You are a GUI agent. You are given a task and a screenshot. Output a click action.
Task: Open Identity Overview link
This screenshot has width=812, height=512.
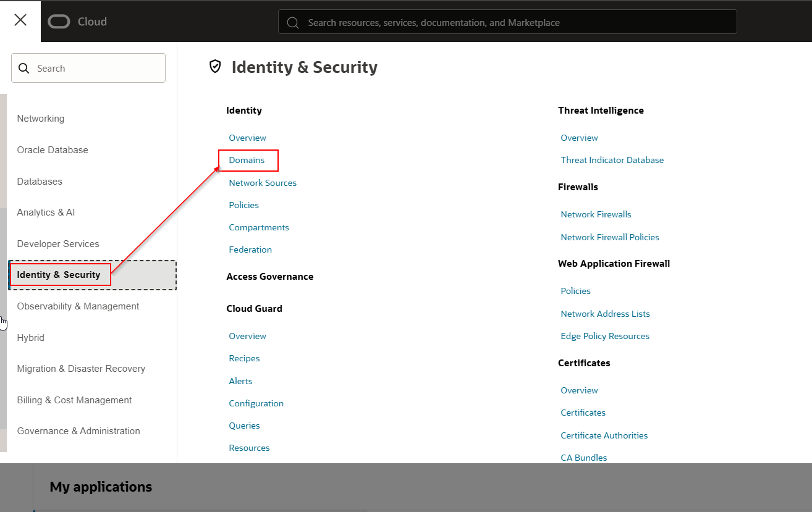(247, 138)
